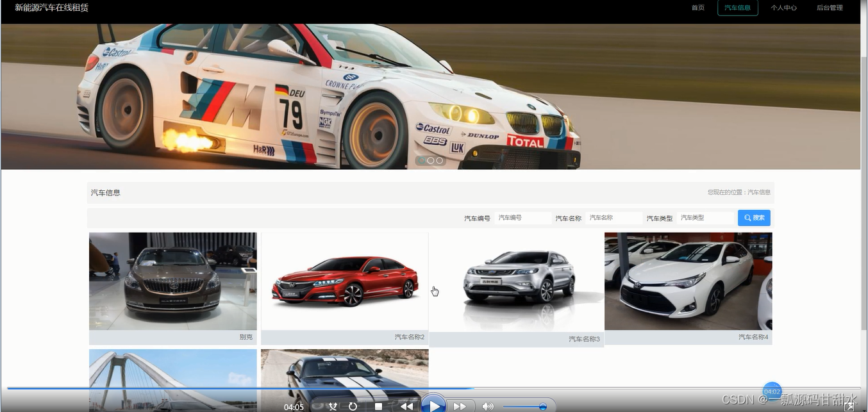
Task: Click the play button in media player
Action: (x=434, y=405)
